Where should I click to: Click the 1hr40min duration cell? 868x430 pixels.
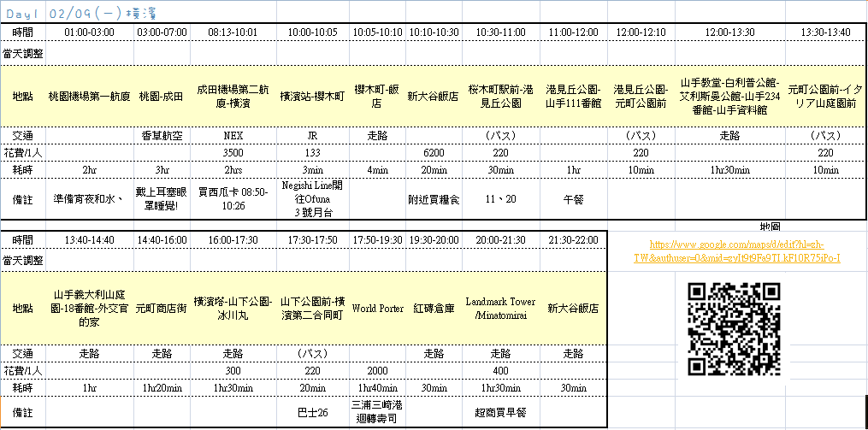(377, 388)
